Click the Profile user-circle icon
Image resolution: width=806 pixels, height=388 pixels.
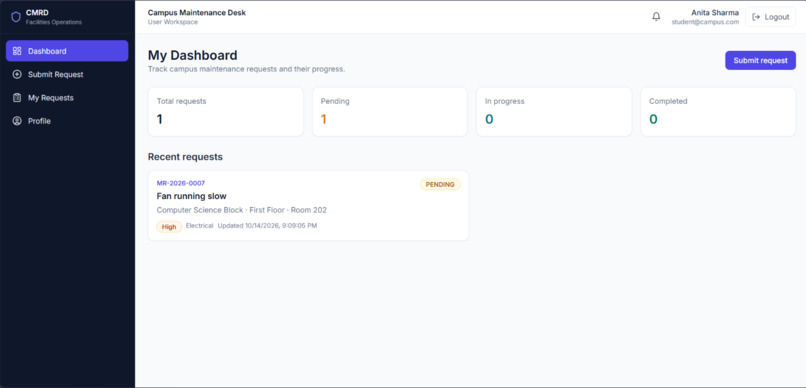(x=17, y=121)
